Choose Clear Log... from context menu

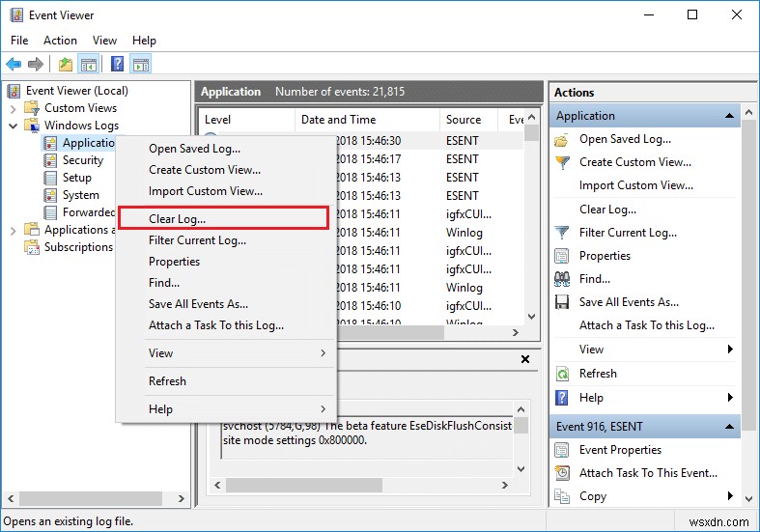click(x=223, y=218)
